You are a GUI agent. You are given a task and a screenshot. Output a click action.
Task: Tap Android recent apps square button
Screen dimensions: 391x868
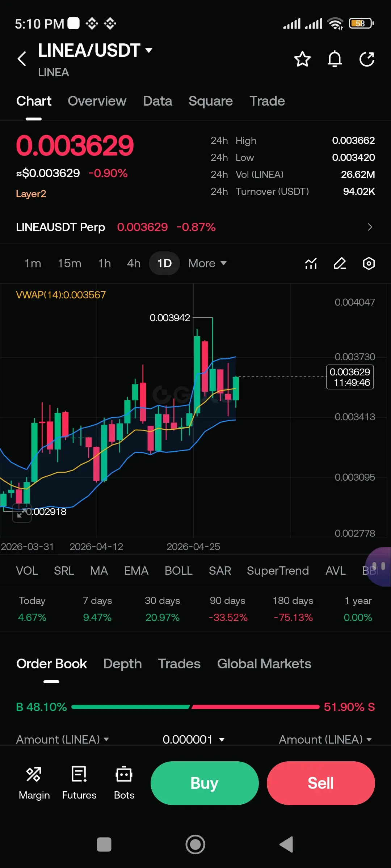(x=104, y=844)
